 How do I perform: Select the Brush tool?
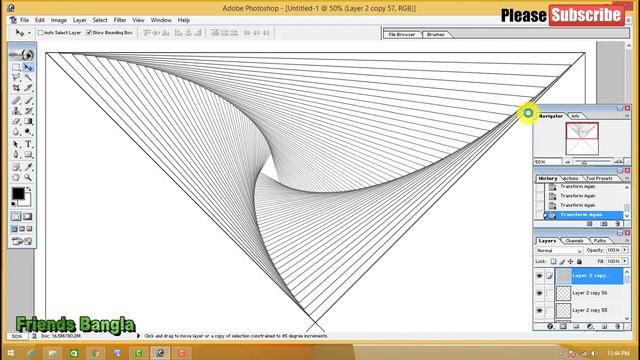pyautogui.click(x=28, y=100)
